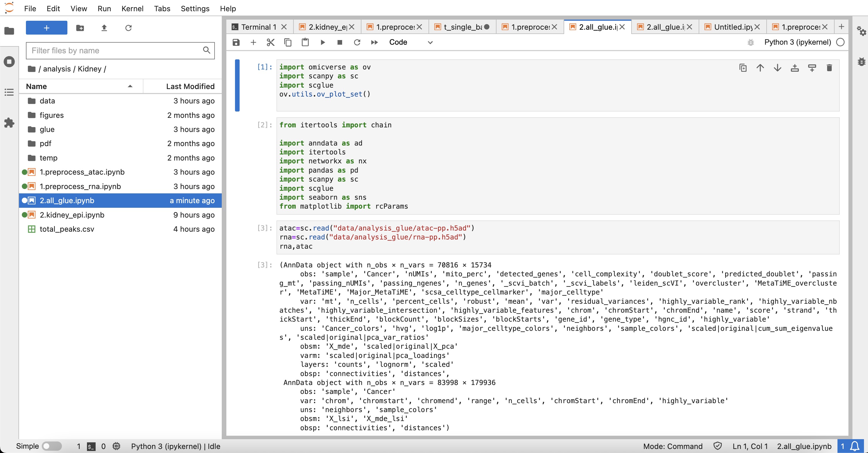Viewport: 868px width, 453px height.
Task: Move the selected cell up
Action: coord(760,67)
